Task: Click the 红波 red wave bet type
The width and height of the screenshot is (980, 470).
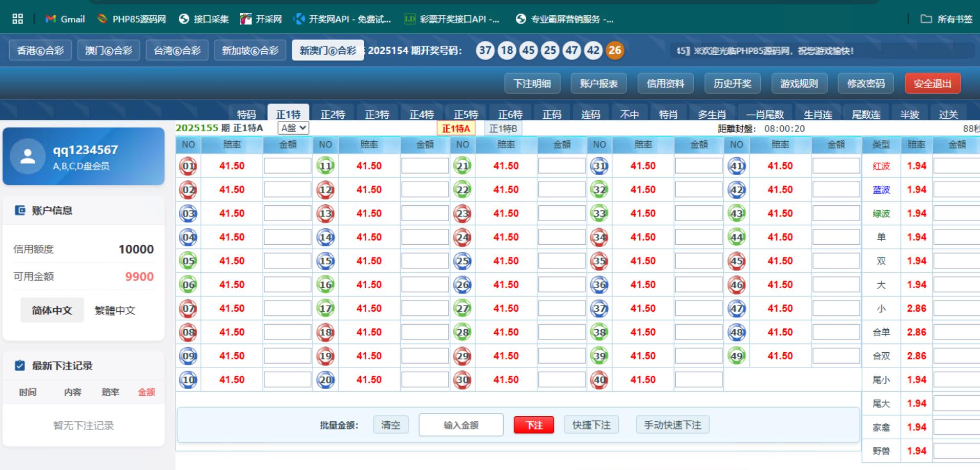Action: 881,166
